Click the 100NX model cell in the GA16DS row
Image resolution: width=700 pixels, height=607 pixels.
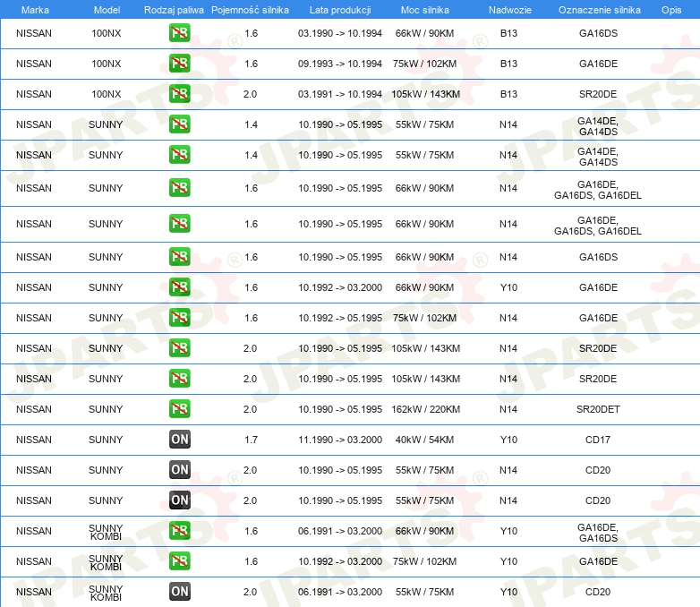pos(107,33)
